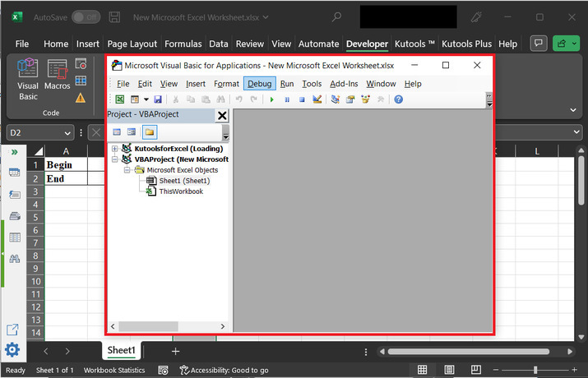Screen dimensions: 588x378
Task: Collapse the Excel ribbon chevron
Action: tap(573, 110)
